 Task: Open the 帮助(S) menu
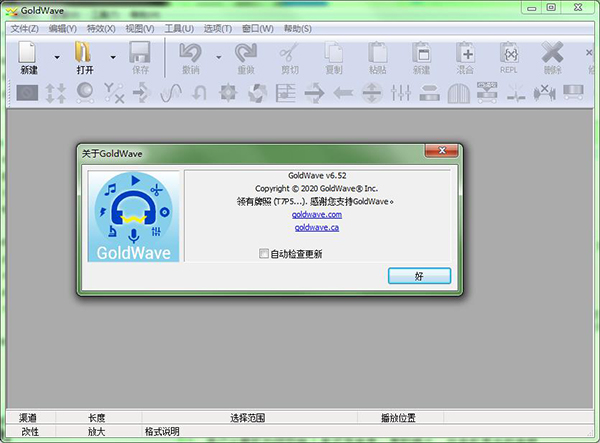pyautogui.click(x=298, y=29)
